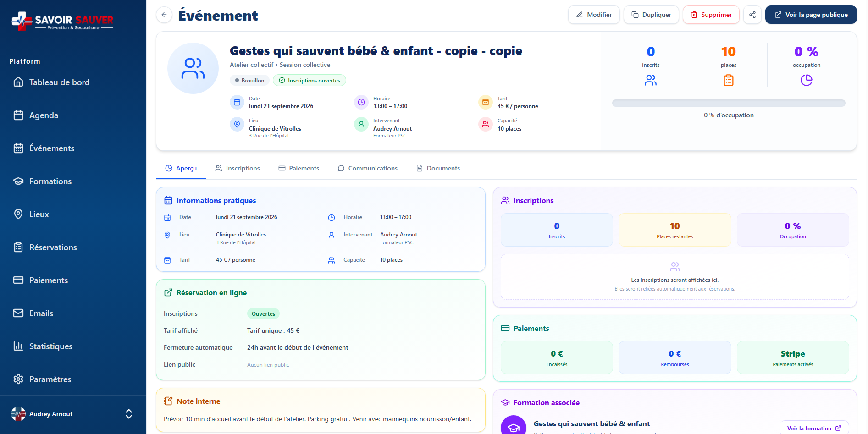Viewport: 868px width, 434px height.
Task: Switch to the Inscriptions tab
Action: tap(238, 168)
